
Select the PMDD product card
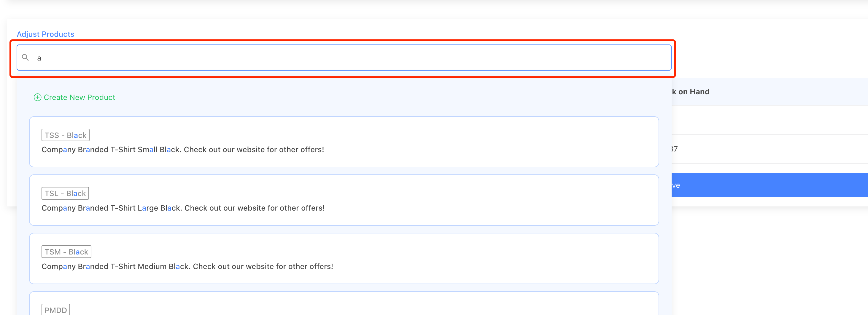point(344,305)
